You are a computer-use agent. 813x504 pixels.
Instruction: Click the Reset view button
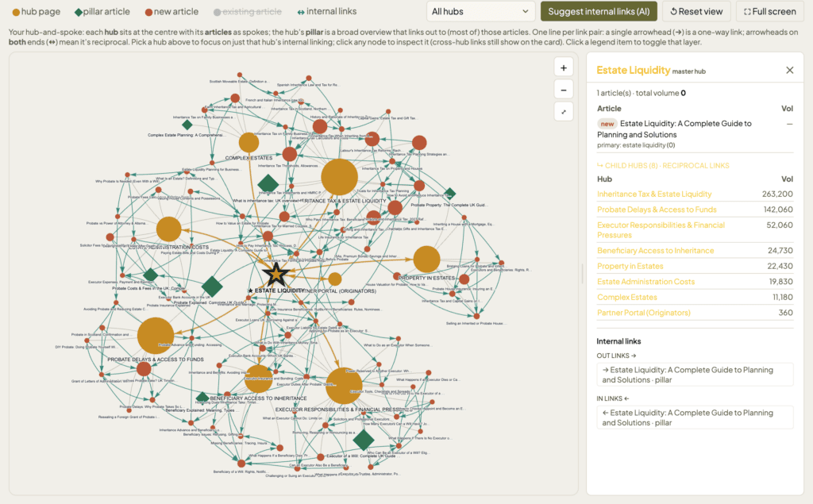pyautogui.click(x=696, y=11)
